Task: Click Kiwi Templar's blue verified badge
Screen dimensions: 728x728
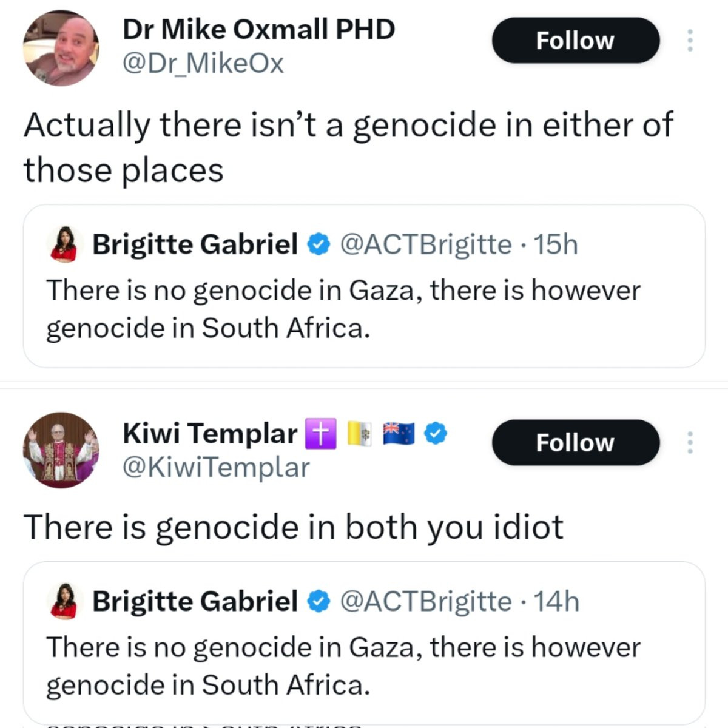Action: [435, 433]
